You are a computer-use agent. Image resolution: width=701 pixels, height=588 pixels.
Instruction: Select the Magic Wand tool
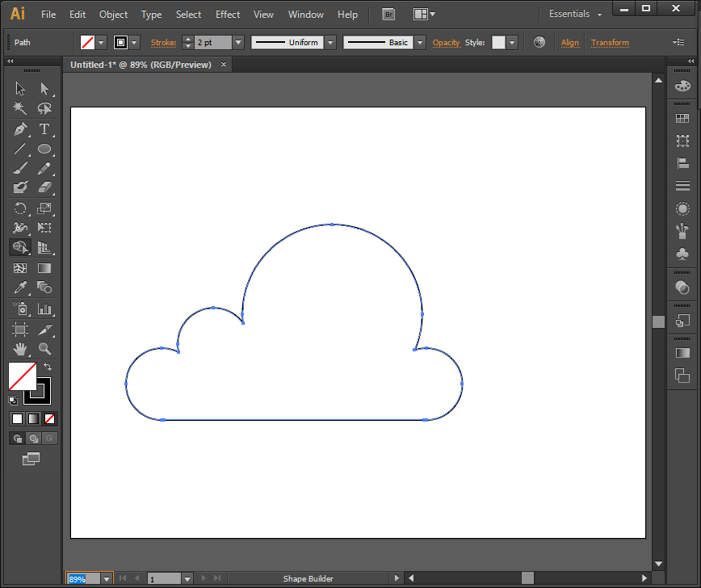tap(20, 108)
